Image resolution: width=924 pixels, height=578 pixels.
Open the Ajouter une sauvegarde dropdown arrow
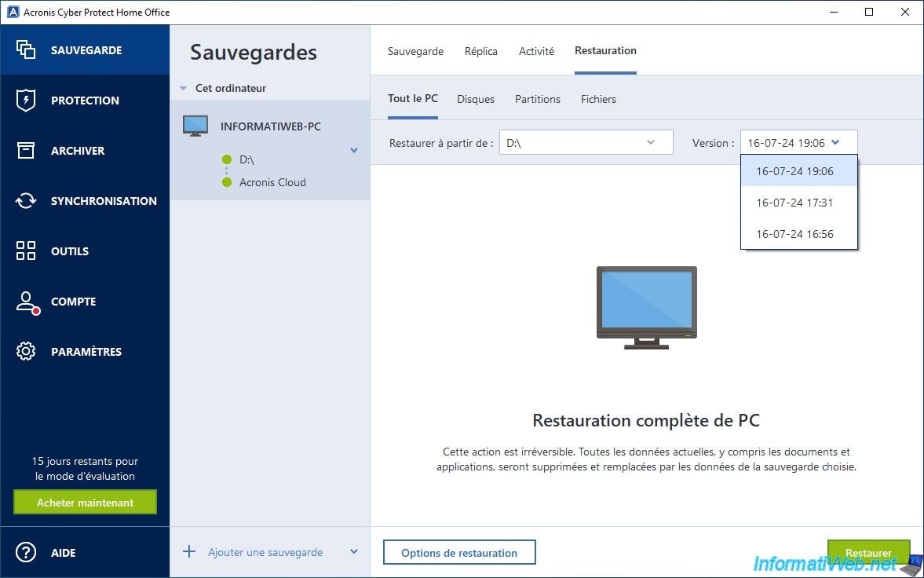[x=354, y=552]
